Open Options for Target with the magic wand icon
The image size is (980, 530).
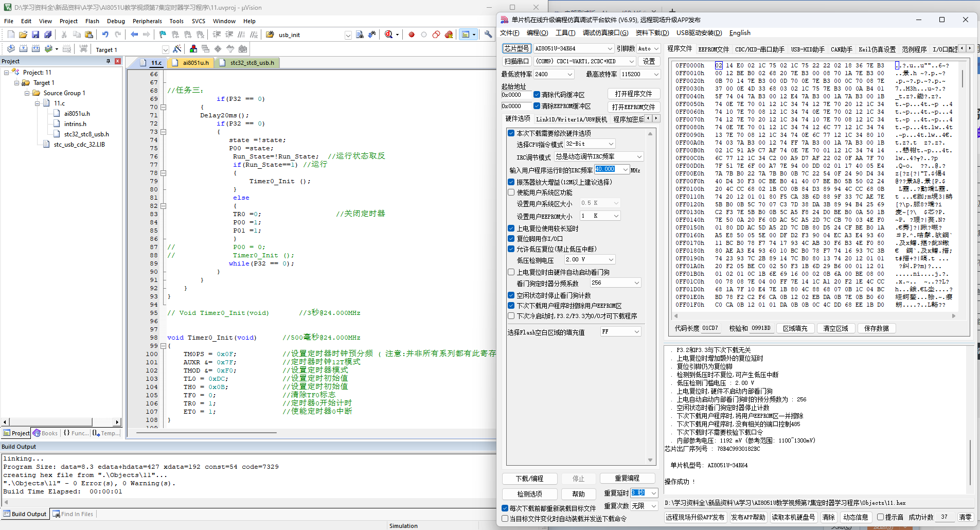(177, 49)
